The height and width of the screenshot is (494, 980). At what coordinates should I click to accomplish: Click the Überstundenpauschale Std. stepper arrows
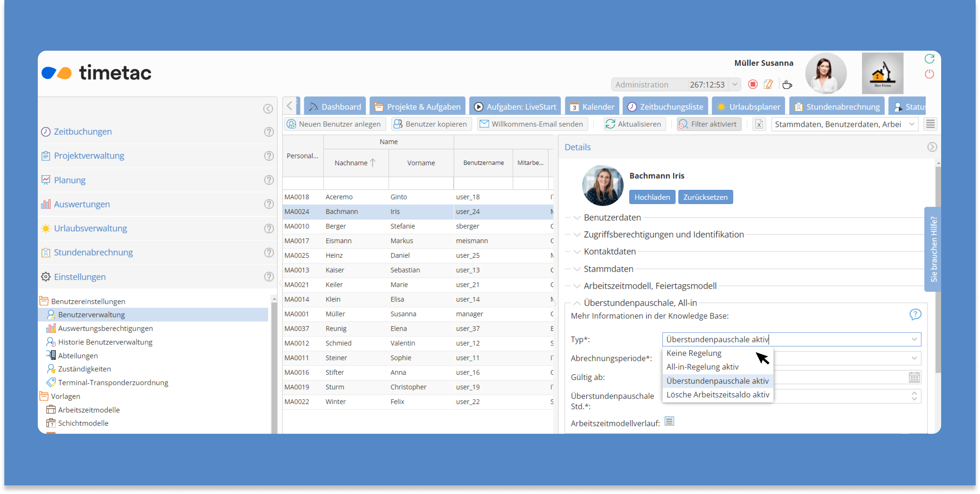point(914,396)
